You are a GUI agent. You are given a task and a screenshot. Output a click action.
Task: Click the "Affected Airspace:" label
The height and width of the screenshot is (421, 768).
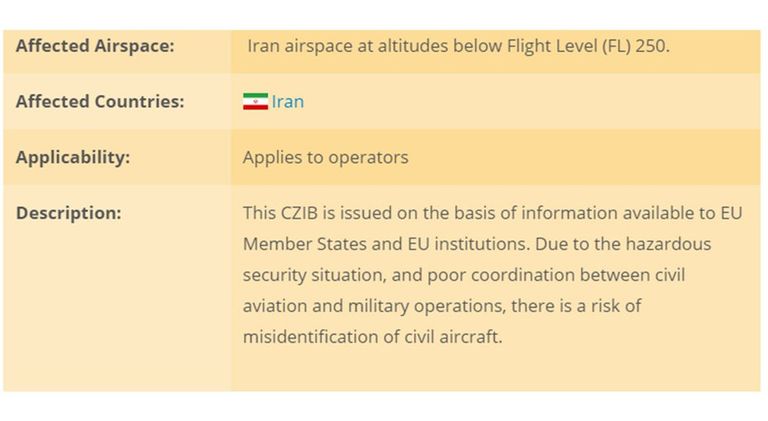(x=95, y=46)
